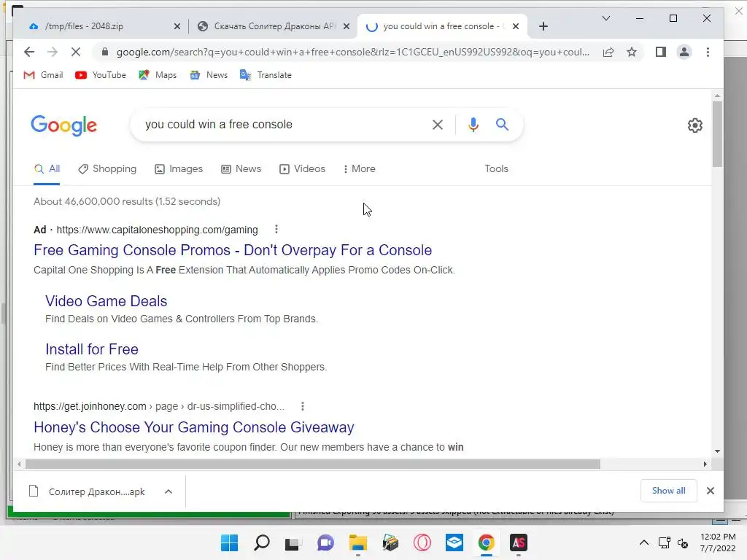The height and width of the screenshot is (560, 747).
Task: Open Windows Start menu
Action: coord(229,542)
